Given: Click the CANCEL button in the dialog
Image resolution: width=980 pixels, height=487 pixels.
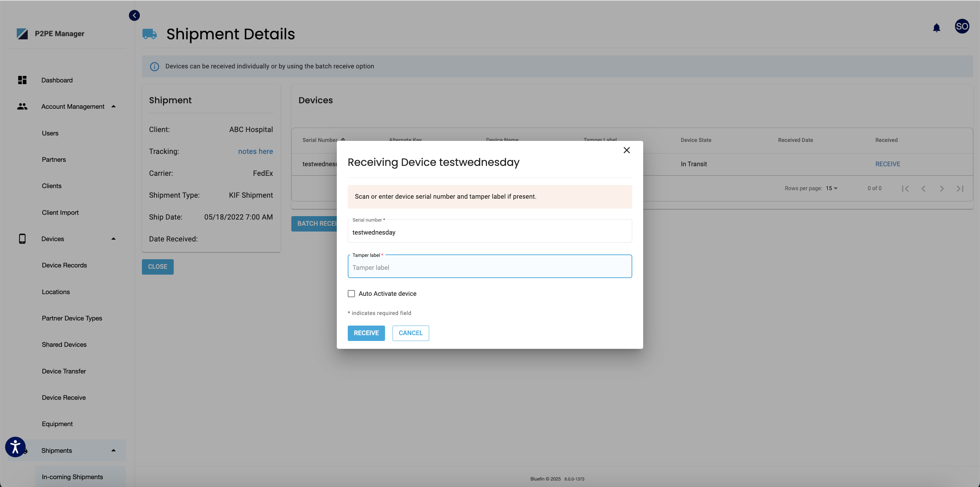Looking at the screenshot, I should (x=410, y=333).
